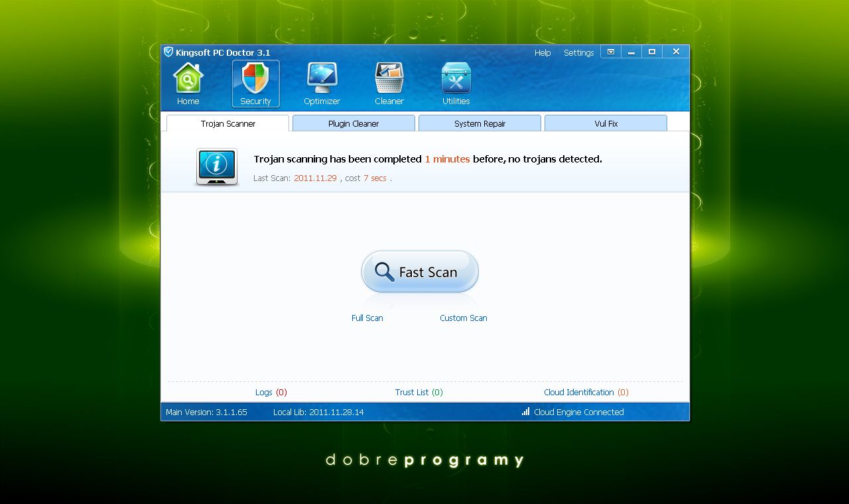Open the Help menu
Screen dimensions: 849x504
(543, 52)
